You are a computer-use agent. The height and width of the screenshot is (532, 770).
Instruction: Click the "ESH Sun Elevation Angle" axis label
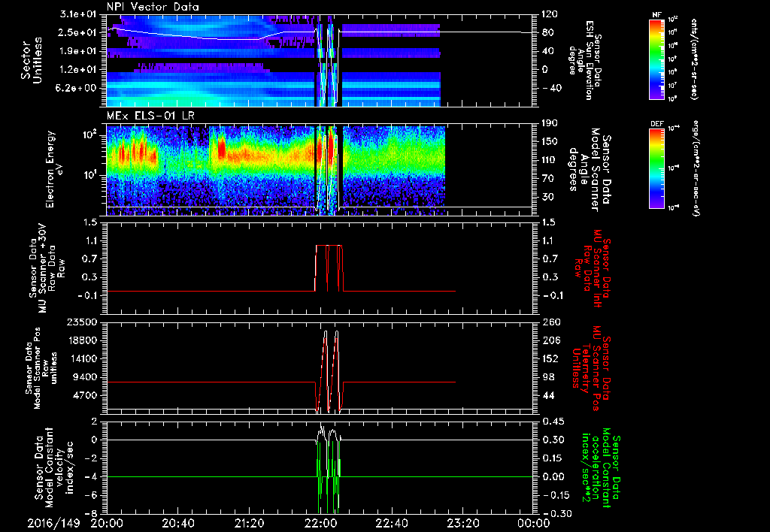[586, 60]
